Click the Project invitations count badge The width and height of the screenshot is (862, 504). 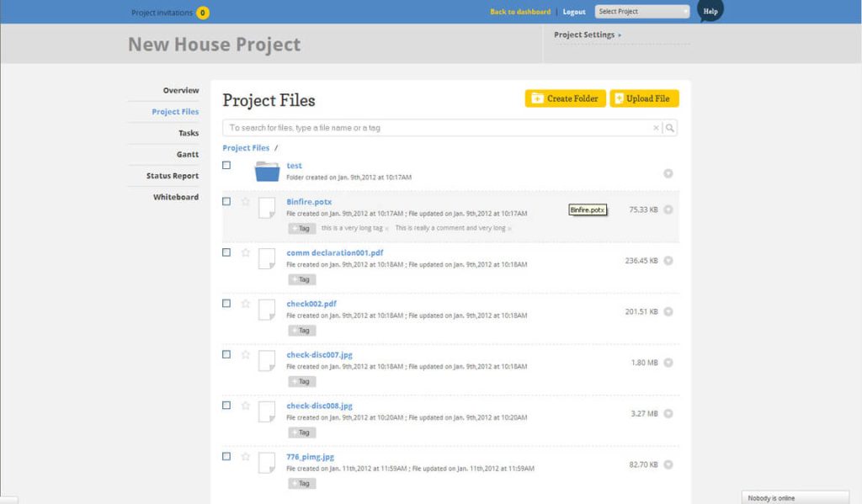pyautogui.click(x=203, y=13)
